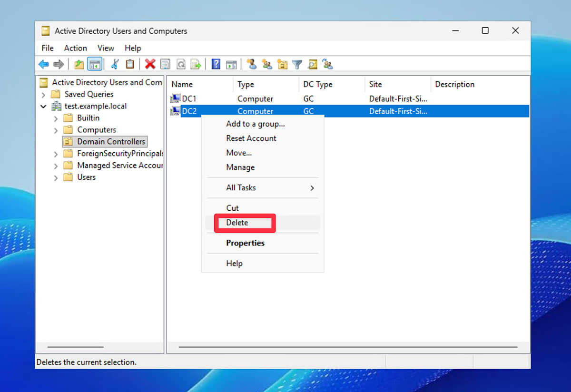Image resolution: width=571 pixels, height=392 pixels.
Task: Click the console tree horizontal scrollbar
Action: (x=75, y=347)
